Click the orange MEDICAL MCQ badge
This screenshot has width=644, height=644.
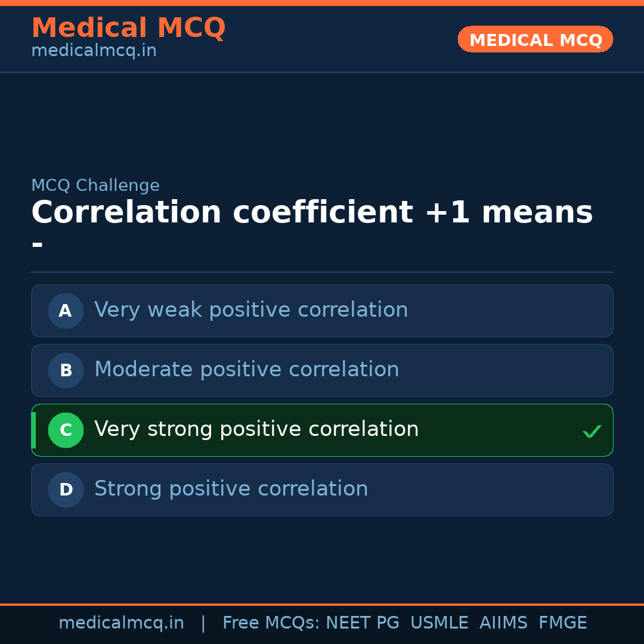click(x=535, y=39)
